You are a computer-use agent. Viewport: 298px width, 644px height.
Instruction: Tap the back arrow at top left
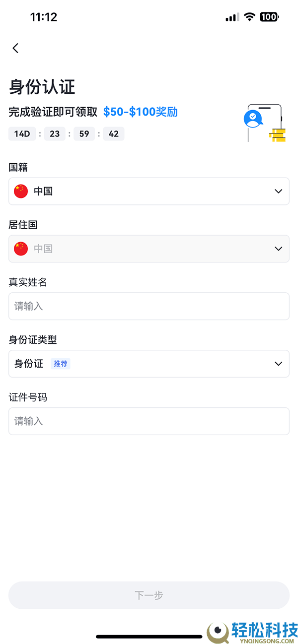(15, 48)
